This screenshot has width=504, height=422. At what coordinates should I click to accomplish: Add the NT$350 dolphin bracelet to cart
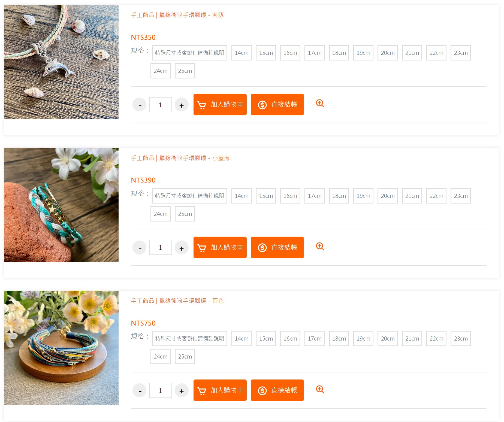click(x=220, y=105)
